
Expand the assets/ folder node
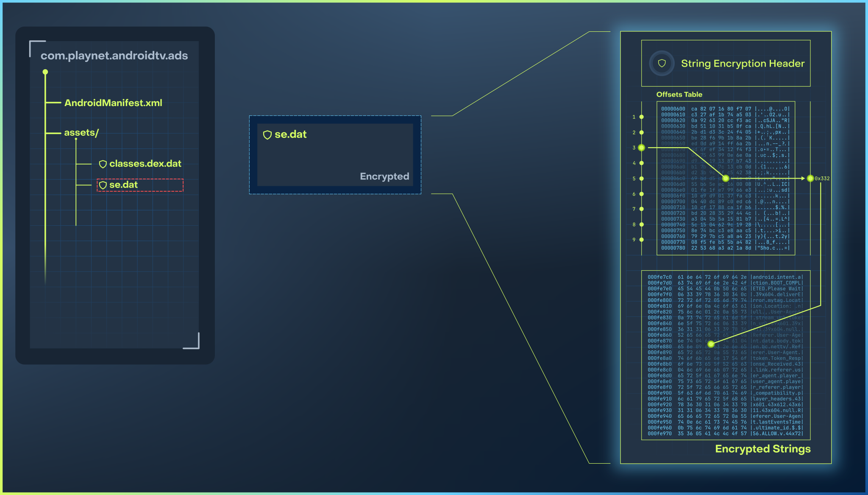click(81, 133)
